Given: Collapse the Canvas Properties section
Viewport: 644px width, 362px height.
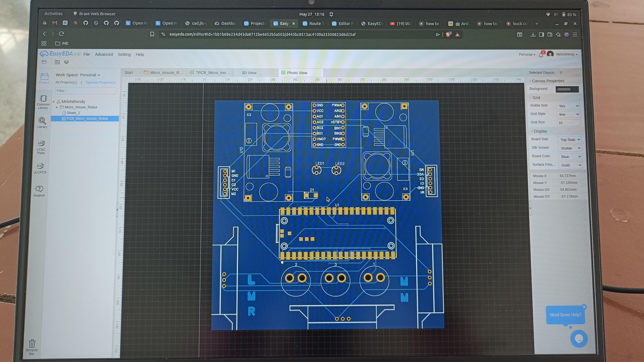Looking at the screenshot, I should (x=530, y=81).
